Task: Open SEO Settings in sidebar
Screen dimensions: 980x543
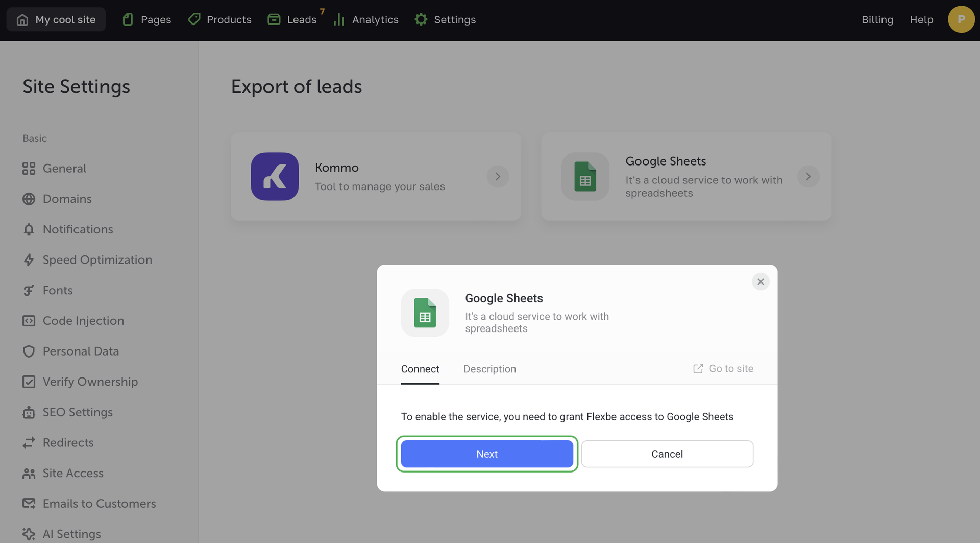Action: (x=78, y=412)
